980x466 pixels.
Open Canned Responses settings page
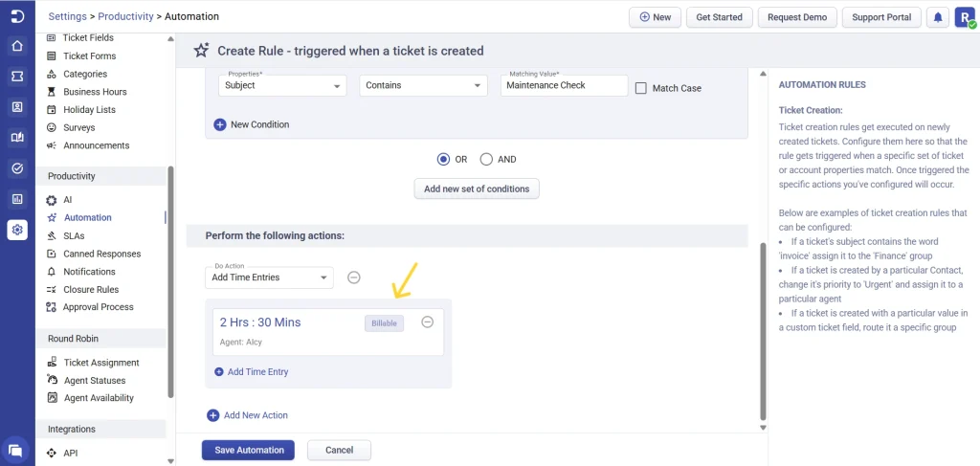[101, 254]
